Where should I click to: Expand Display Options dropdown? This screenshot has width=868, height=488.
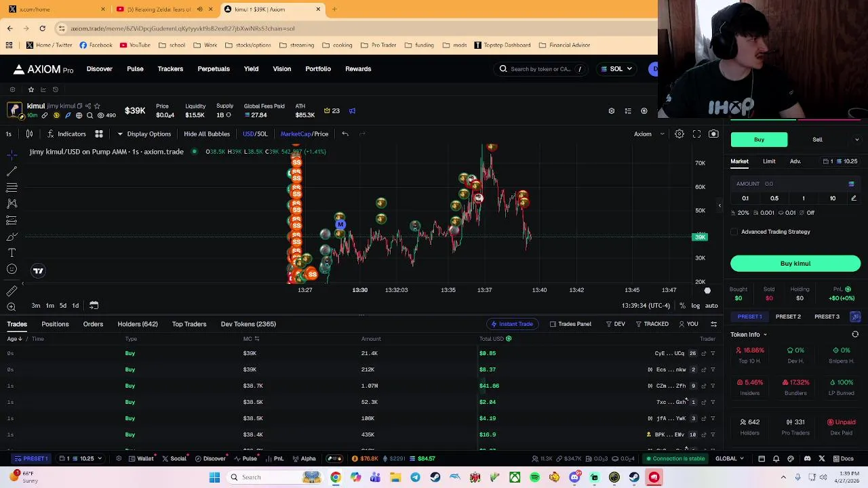point(144,134)
